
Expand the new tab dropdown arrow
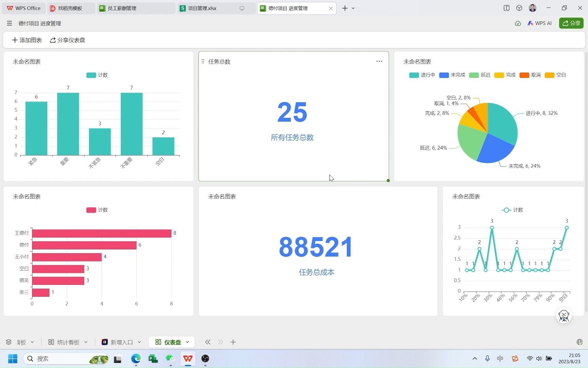point(353,8)
